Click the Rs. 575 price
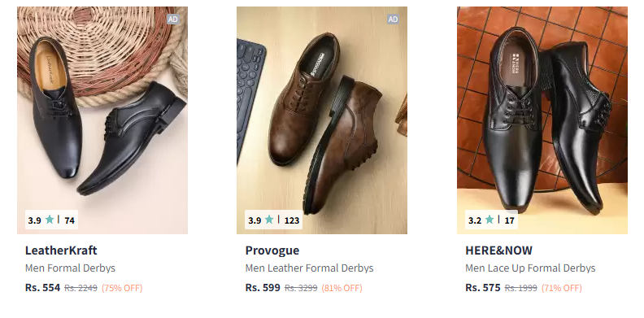 click(x=483, y=288)
